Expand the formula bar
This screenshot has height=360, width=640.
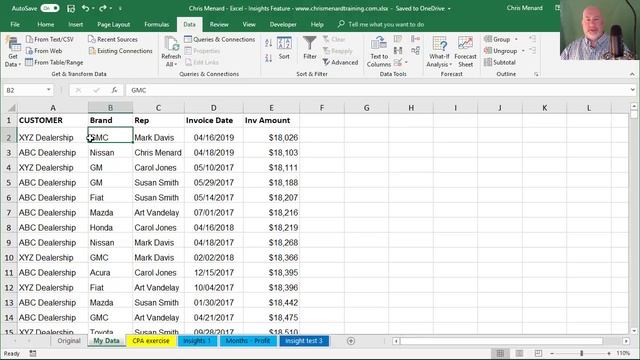click(x=632, y=90)
